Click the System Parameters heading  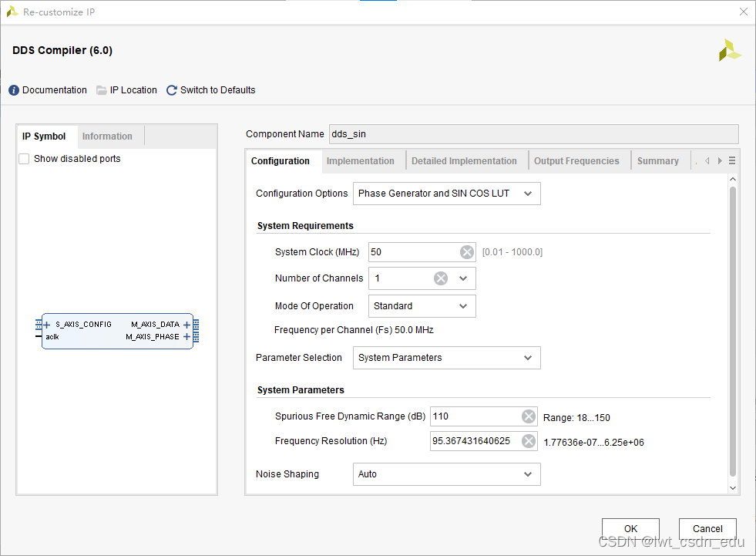pyautogui.click(x=301, y=390)
